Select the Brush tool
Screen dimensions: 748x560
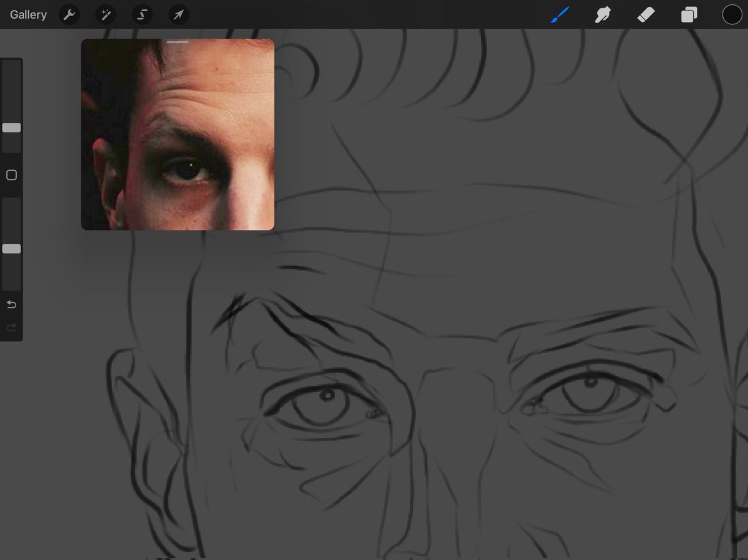click(x=560, y=14)
